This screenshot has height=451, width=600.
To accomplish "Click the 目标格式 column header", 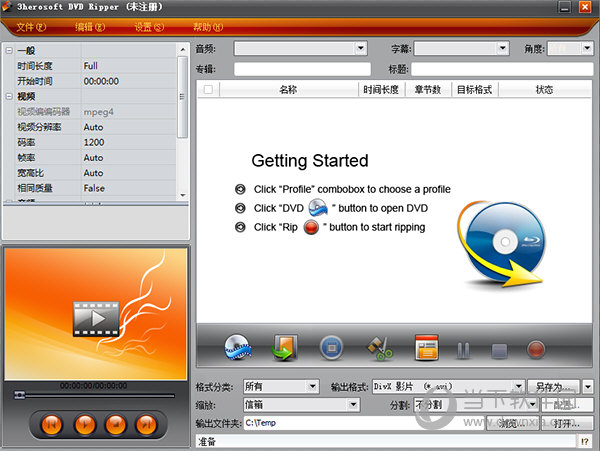I will [474, 90].
